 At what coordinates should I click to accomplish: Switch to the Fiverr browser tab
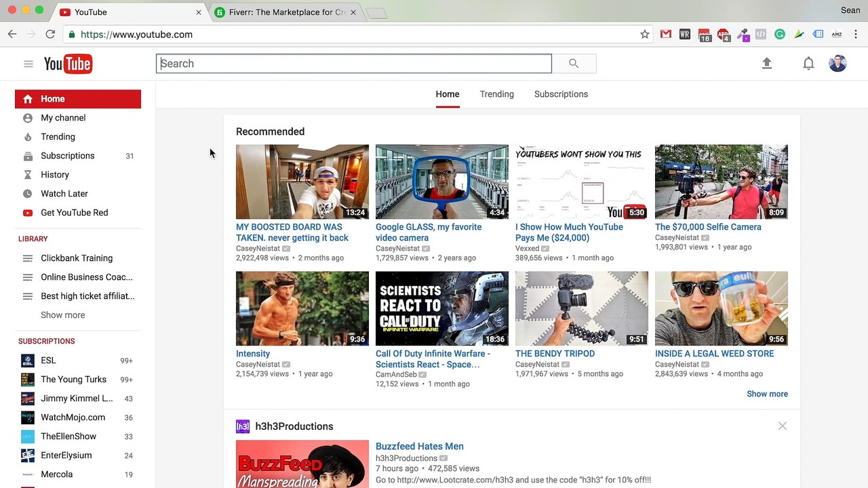click(x=285, y=12)
